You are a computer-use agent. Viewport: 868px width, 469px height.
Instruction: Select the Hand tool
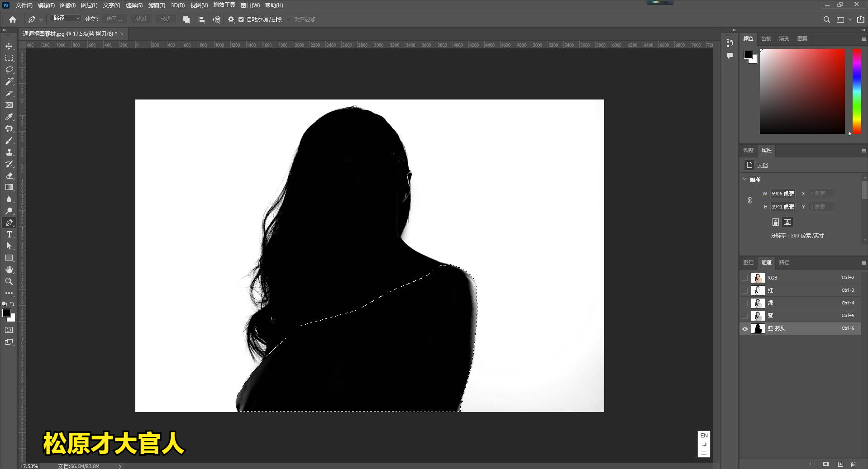coord(9,270)
